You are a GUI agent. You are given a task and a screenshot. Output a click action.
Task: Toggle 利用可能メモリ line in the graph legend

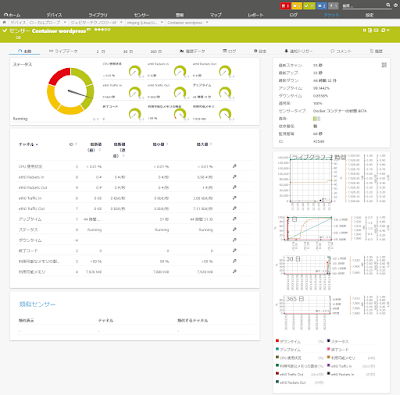[341, 358]
